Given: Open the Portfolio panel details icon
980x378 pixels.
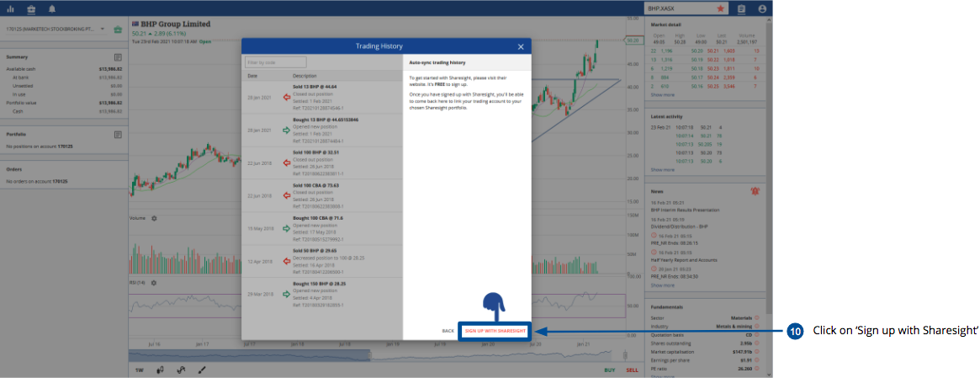Looking at the screenshot, I should click(118, 135).
